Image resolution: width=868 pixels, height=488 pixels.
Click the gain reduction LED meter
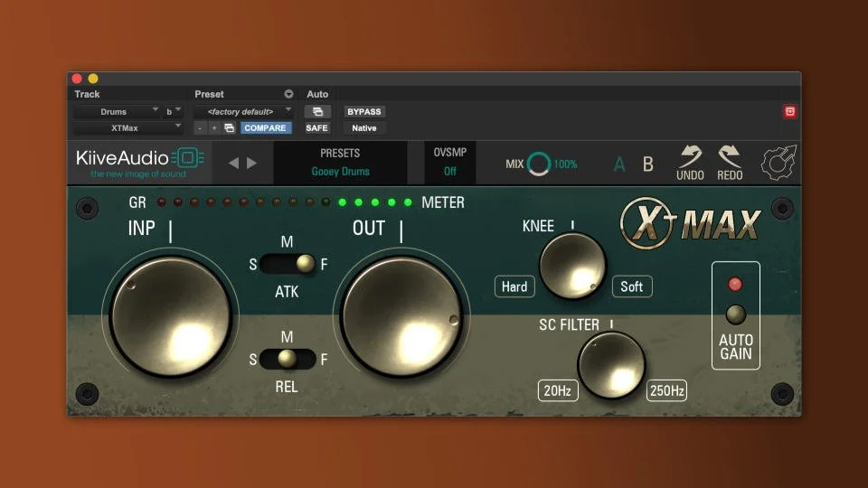click(285, 202)
